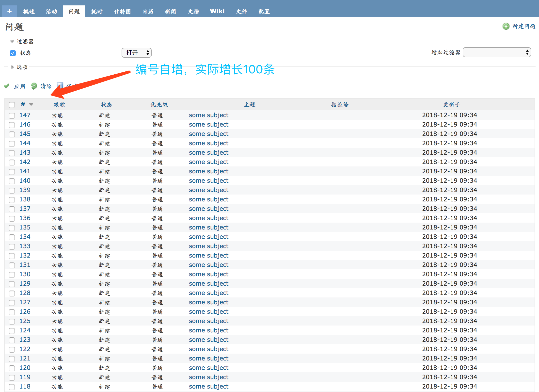This screenshot has height=392, width=539.
Task: Click the Save filter icon
Action: (x=60, y=85)
